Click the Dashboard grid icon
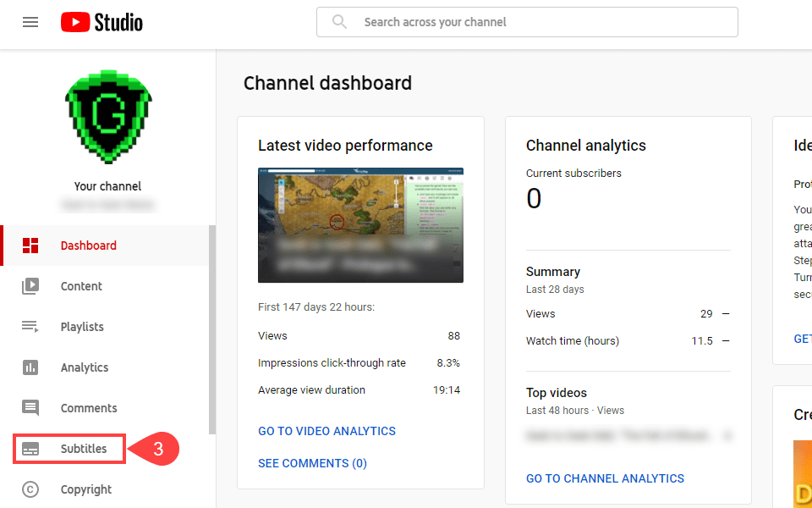The image size is (812, 508). point(30,246)
